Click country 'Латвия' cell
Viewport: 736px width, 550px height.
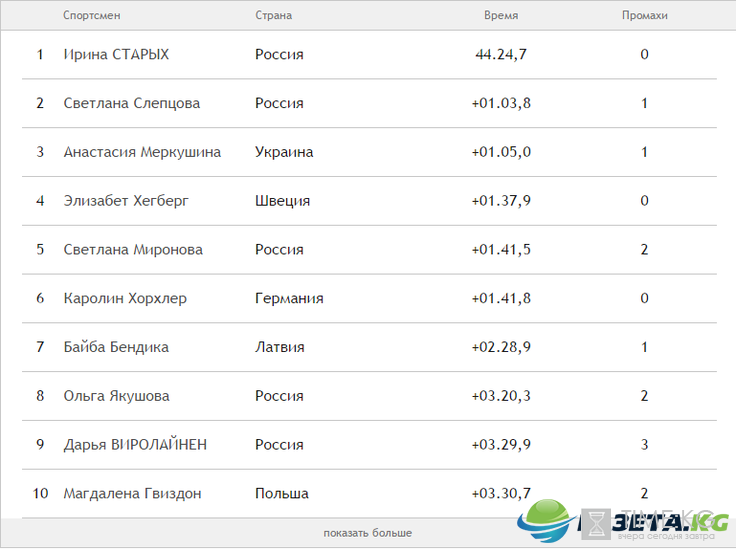pos(280,347)
